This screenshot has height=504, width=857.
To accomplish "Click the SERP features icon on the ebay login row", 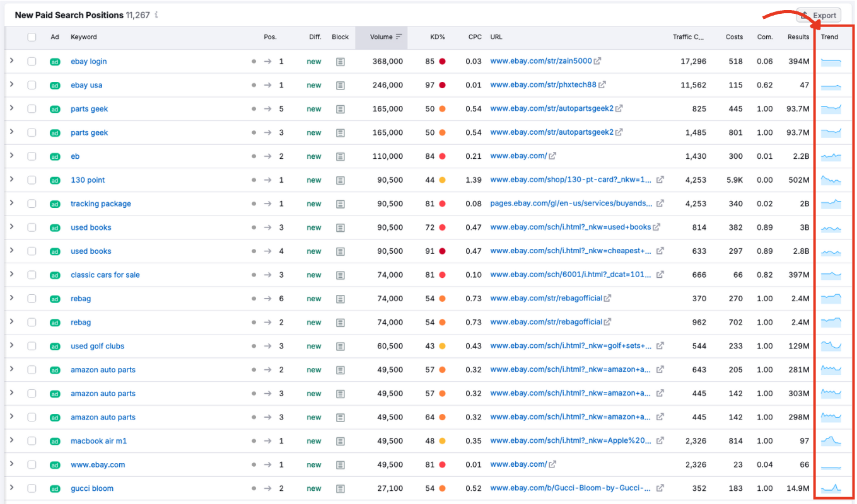I will tap(340, 61).
